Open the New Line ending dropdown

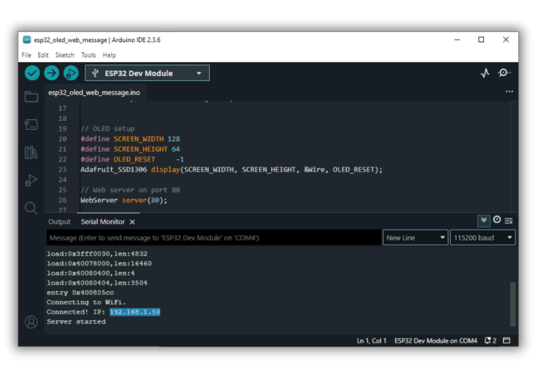(x=415, y=238)
